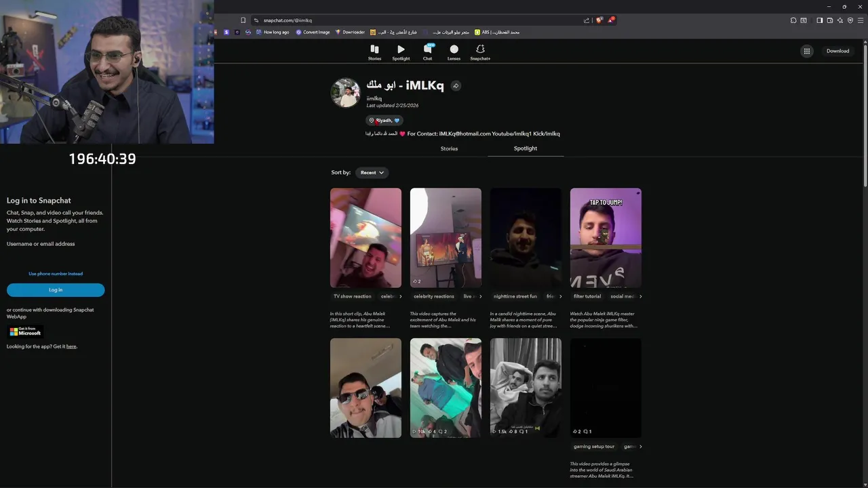This screenshot has height=488, width=868.
Task: Click the iMLKq profile avatar picture
Action: [x=345, y=93]
